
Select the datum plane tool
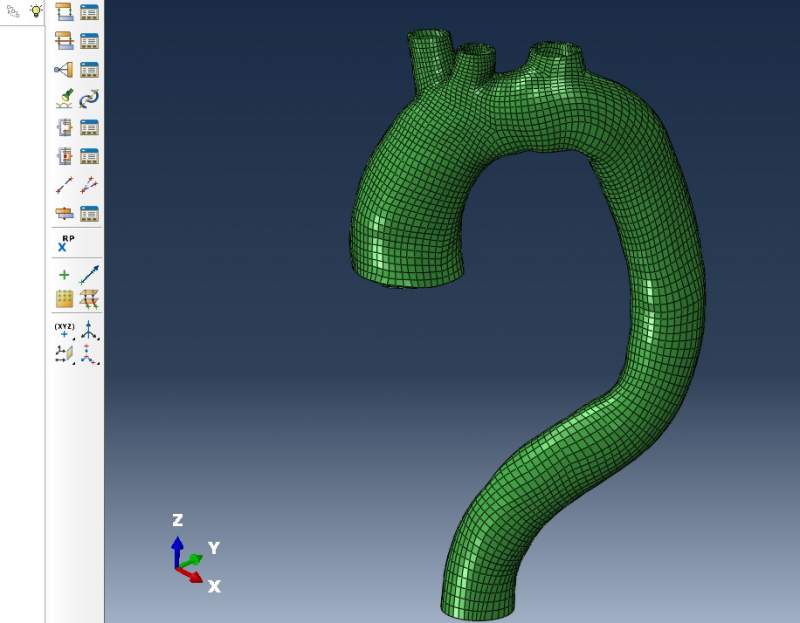[64, 354]
